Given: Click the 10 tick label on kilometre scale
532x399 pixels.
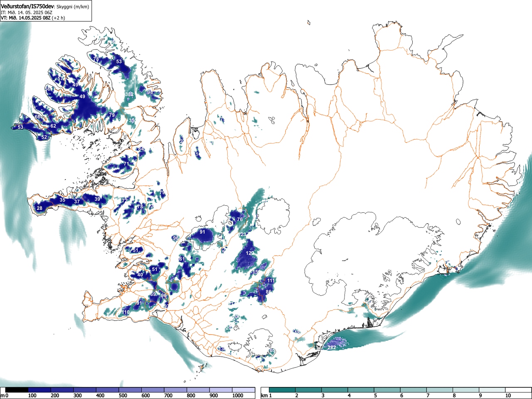Looking at the screenshot, I should (x=508, y=396).
